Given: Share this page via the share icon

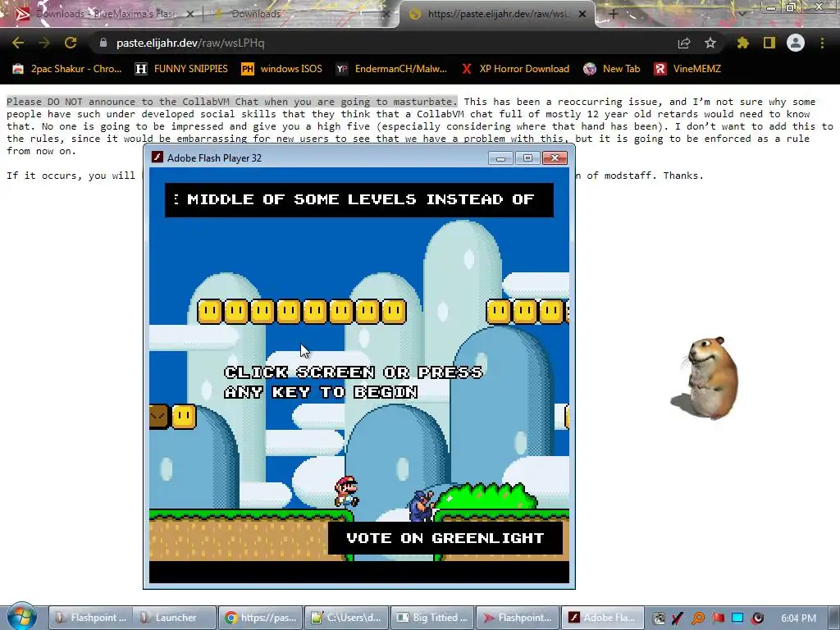Looking at the screenshot, I should click(684, 43).
